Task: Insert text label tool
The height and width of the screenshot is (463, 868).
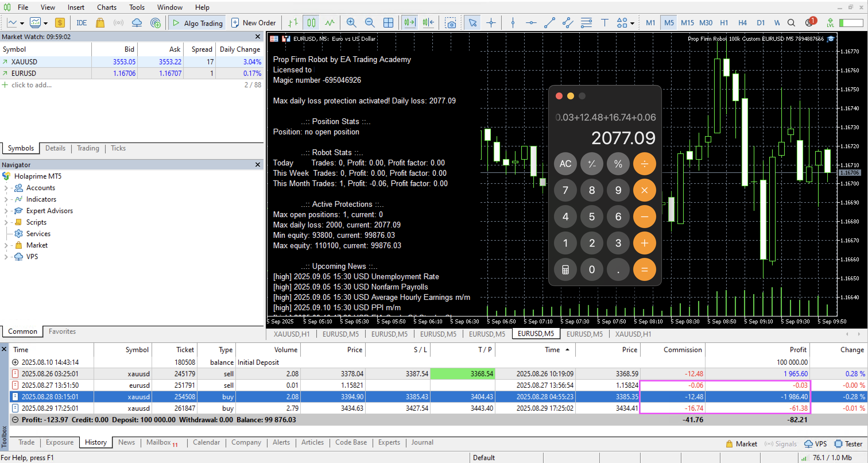Action: tap(604, 23)
